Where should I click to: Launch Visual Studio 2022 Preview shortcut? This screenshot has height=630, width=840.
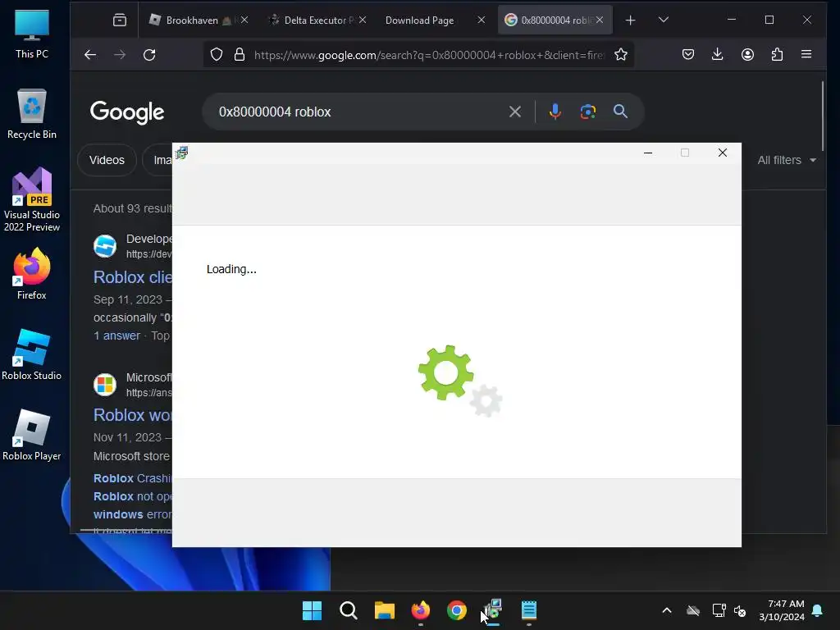tap(32, 199)
